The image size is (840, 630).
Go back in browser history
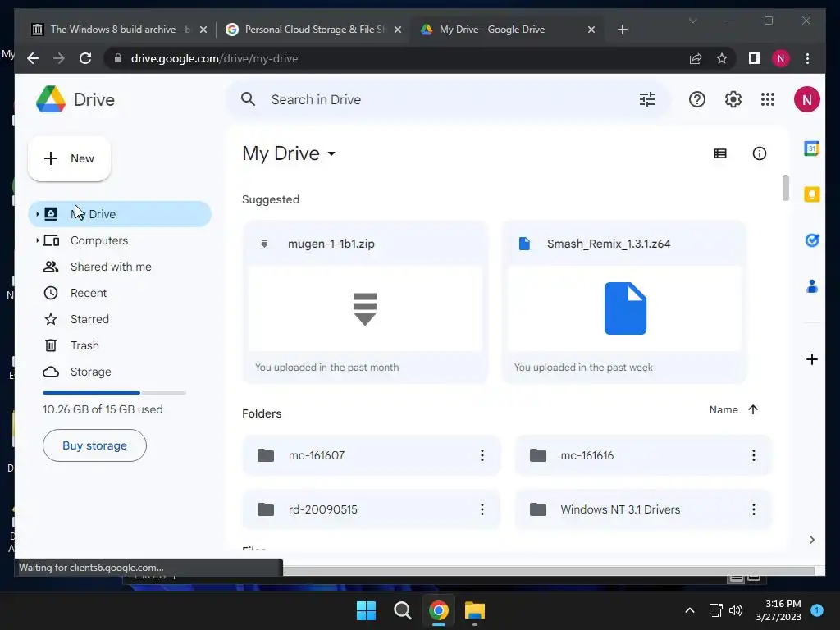(x=33, y=58)
